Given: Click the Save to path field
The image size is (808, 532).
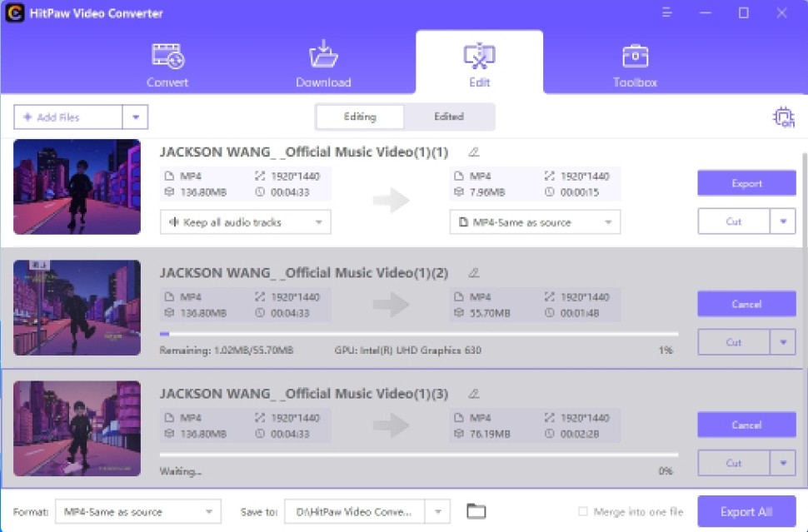Looking at the screenshot, I should click(x=355, y=512).
